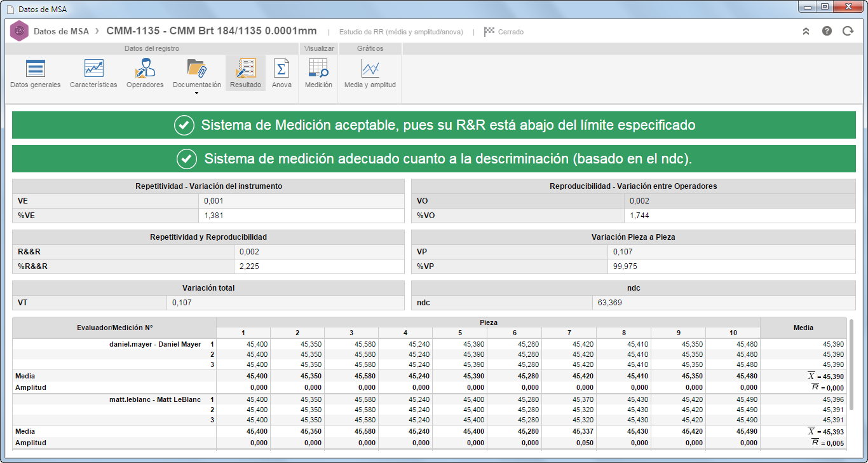Viewport: 868px width, 463px height.
Task: Click the checkmark on ndc banner
Action: point(187,159)
